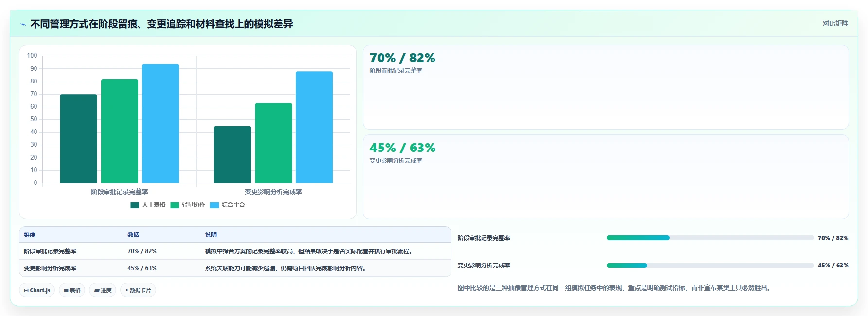Click the green 轻量协作 legend swatch

174,205
